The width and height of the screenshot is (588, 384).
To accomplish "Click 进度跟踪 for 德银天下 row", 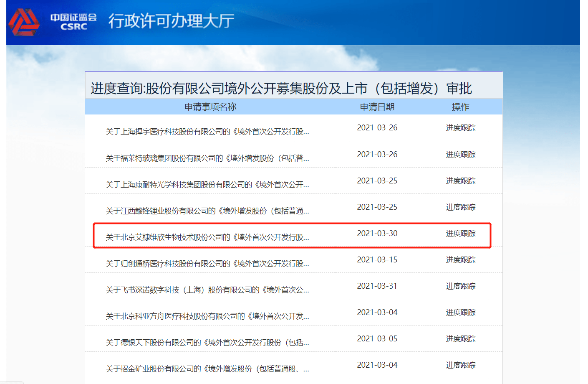I will pyautogui.click(x=461, y=339).
